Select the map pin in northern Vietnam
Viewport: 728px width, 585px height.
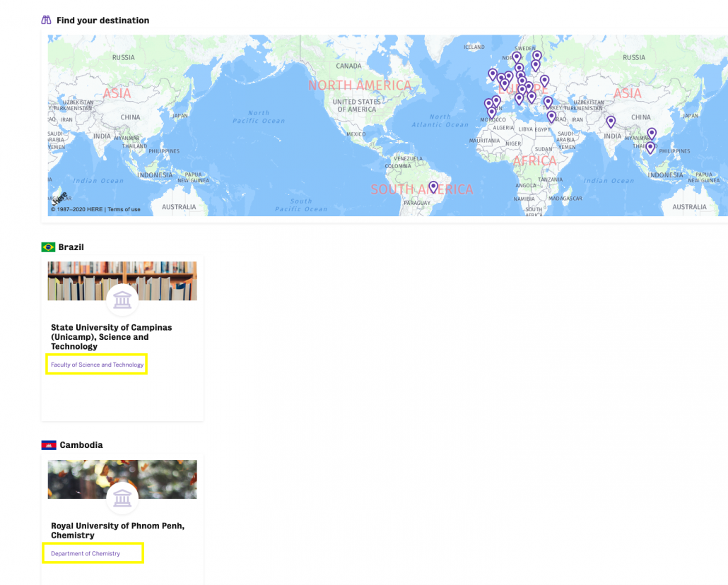click(x=652, y=134)
